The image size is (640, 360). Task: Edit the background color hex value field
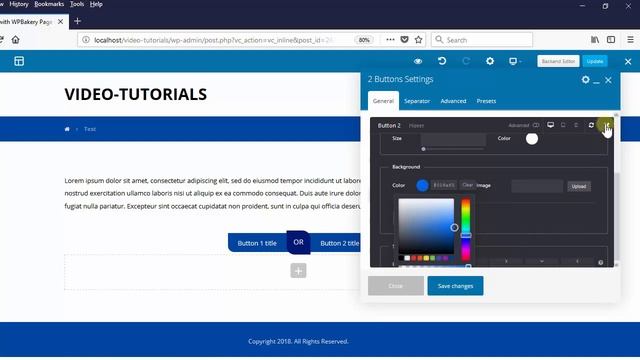[444, 185]
